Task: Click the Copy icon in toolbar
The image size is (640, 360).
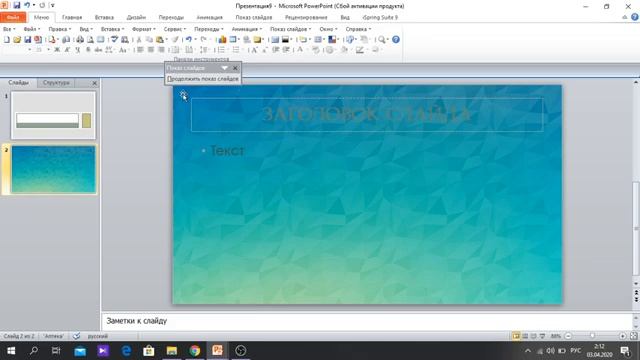Action: 149,40
